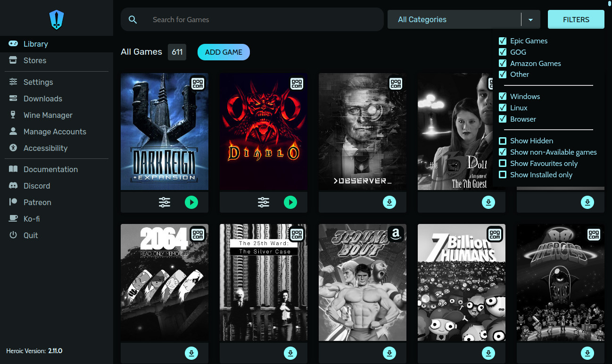Enable Show Favourites only filter

click(x=503, y=164)
